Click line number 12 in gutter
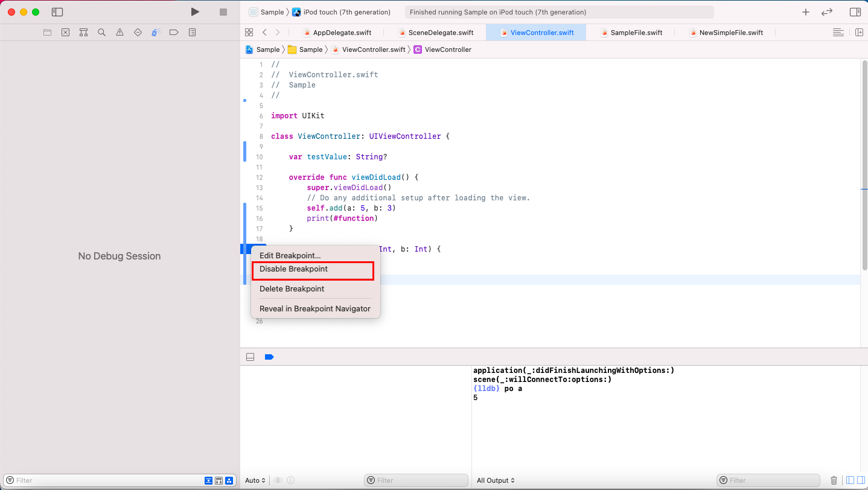 260,177
